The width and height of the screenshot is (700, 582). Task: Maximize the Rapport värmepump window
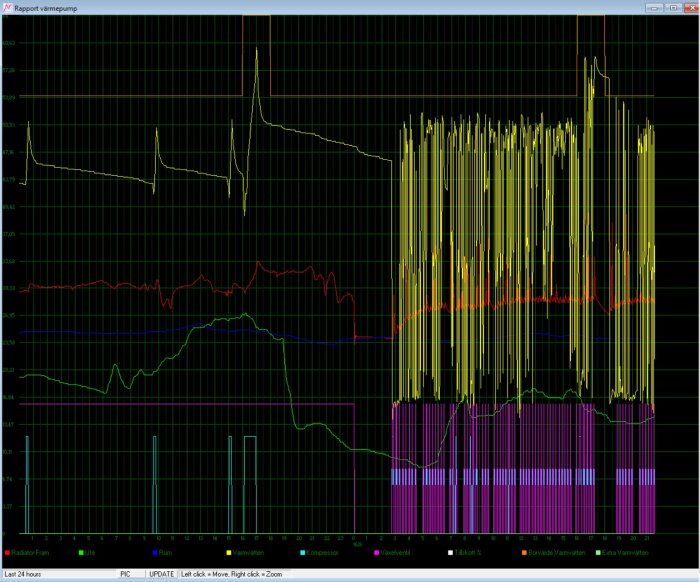(671, 7)
